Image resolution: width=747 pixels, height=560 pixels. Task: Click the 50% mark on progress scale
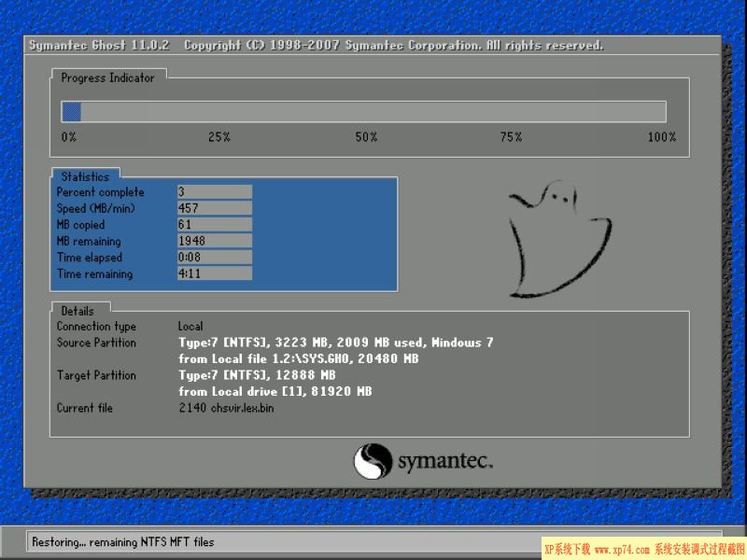pyautogui.click(x=364, y=136)
